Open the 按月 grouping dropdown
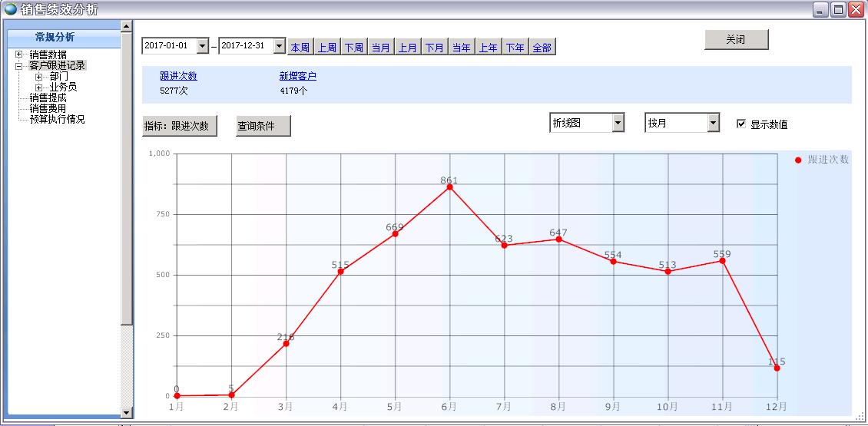Viewport: 868px width, 426px height. click(x=714, y=123)
